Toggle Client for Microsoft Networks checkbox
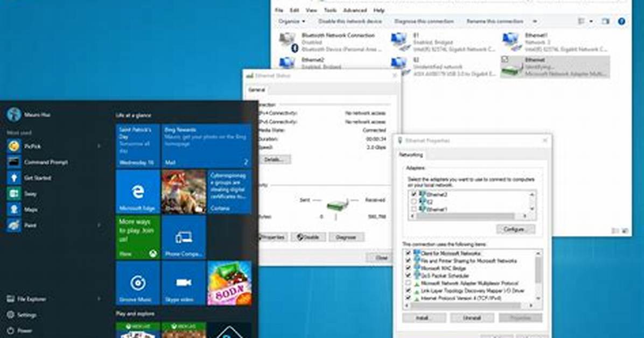The image size is (644, 338). (408, 253)
